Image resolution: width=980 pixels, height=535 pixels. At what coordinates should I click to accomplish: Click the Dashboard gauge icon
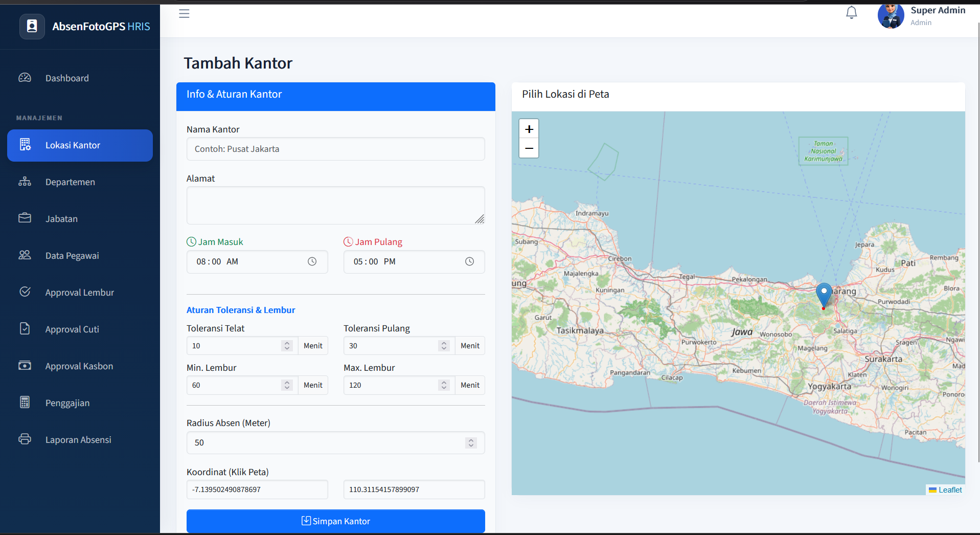(25, 78)
